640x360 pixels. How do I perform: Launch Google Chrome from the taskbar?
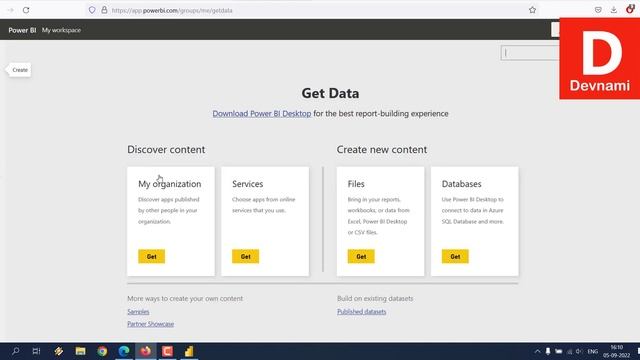pos(102,351)
